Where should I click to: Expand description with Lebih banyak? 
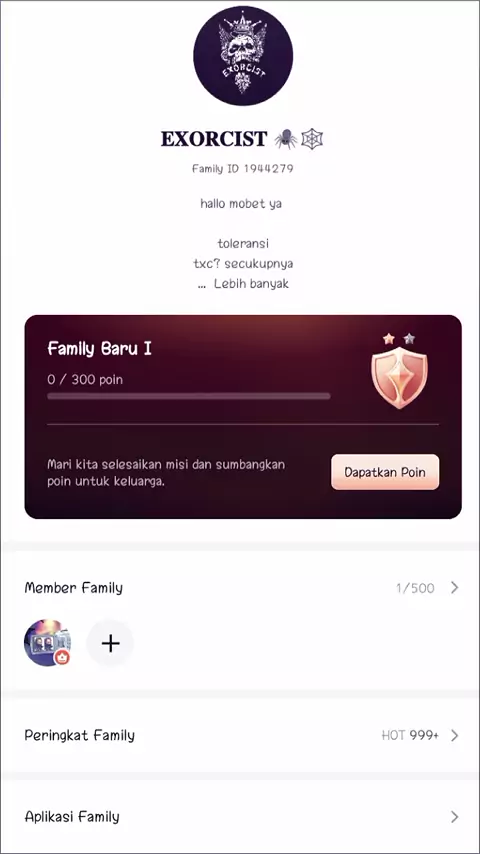pos(251,284)
